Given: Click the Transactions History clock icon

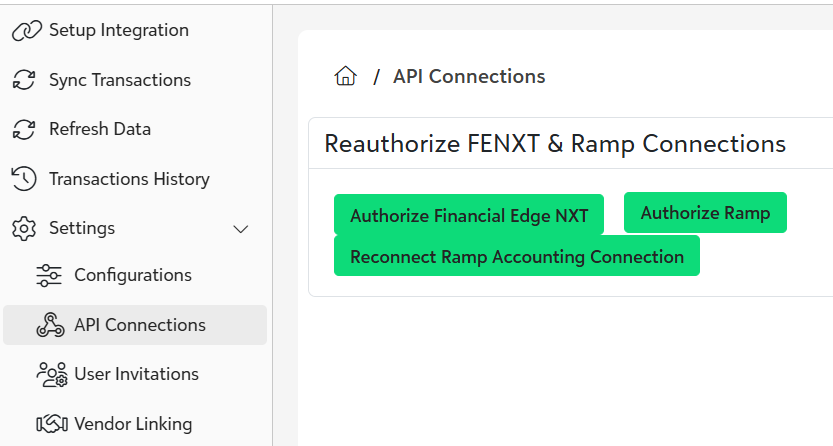Looking at the screenshot, I should tap(24, 179).
